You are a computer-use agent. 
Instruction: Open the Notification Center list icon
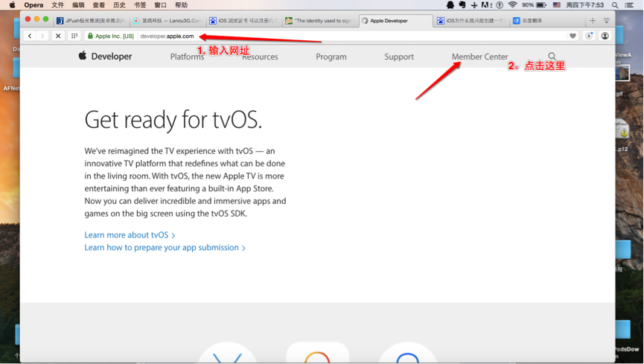coord(629,5)
